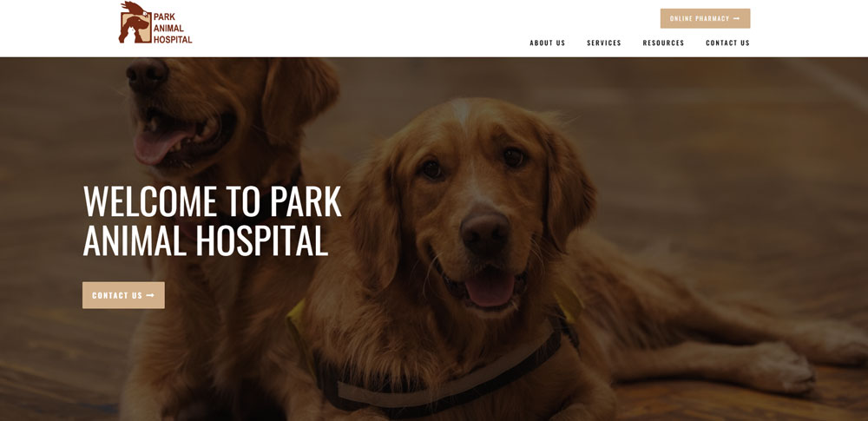Select the hero Contact Us button text

coord(117,296)
